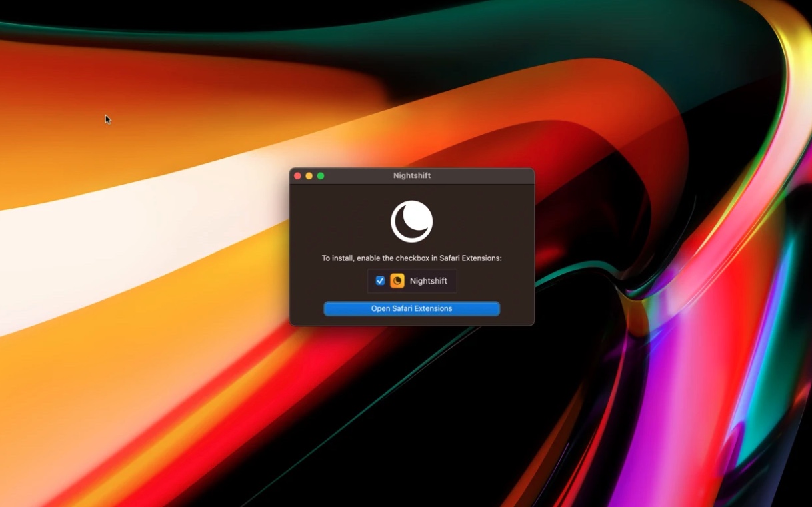Close the Nightshift window with red button

[297, 176]
